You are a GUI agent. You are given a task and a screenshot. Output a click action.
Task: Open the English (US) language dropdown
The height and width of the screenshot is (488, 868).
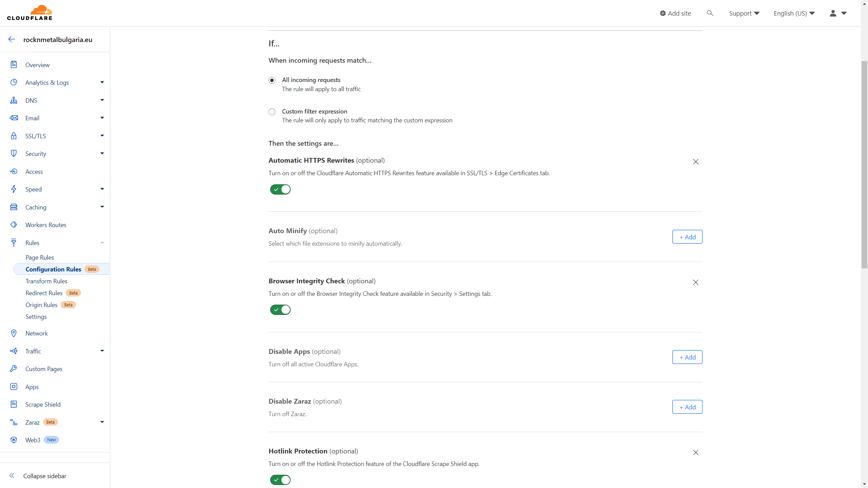coord(794,13)
